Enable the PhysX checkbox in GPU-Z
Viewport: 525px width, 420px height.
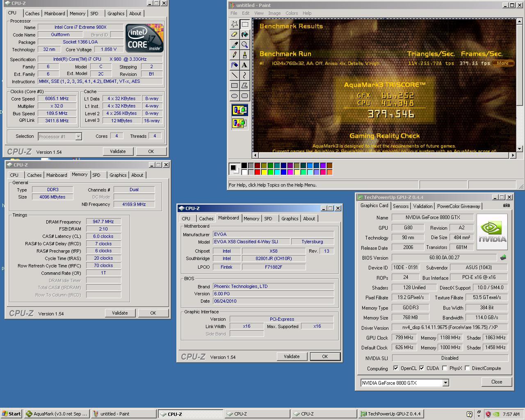click(445, 368)
